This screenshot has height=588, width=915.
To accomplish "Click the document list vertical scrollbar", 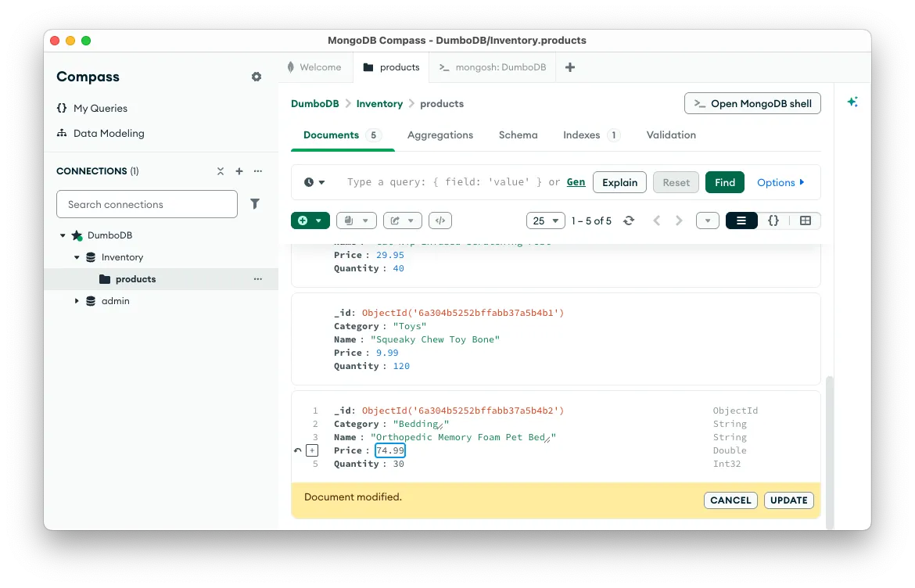I will (829, 452).
